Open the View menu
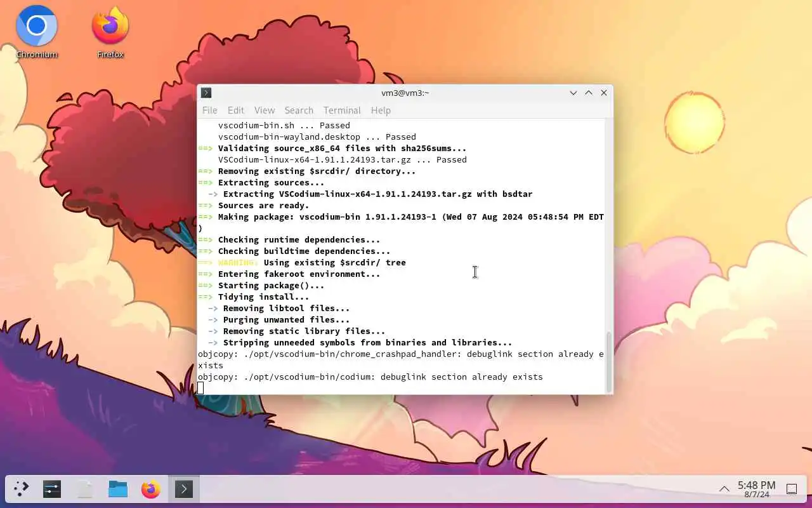The width and height of the screenshot is (812, 508). [265, 110]
